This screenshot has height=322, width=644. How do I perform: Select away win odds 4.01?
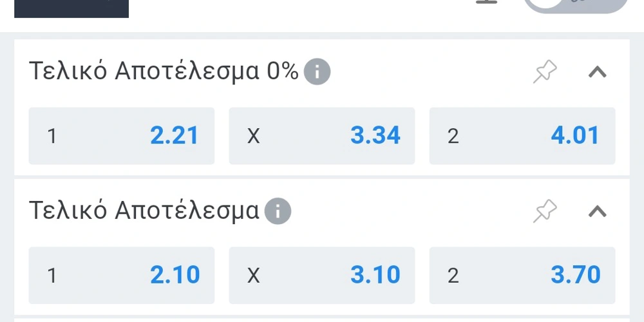[522, 136]
